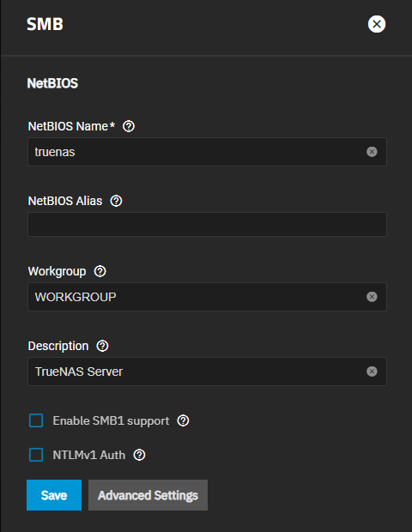The width and height of the screenshot is (412, 532).
Task: Open NTLMv1 Auth help icon
Action: coord(140,455)
